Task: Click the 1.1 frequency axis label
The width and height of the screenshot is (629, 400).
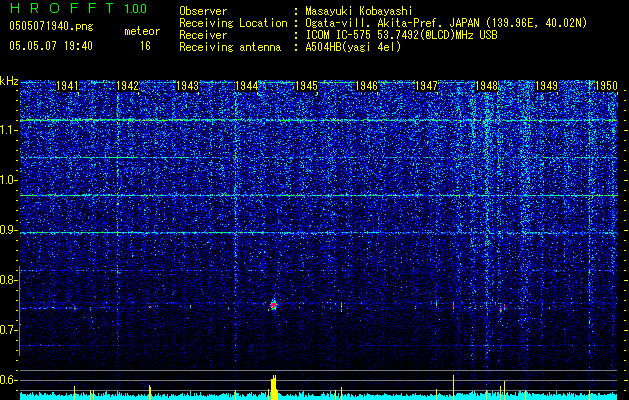Action: (8, 130)
